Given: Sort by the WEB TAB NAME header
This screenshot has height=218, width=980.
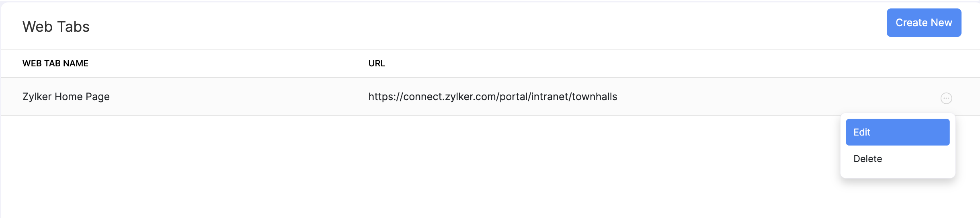Looking at the screenshot, I should pyautogui.click(x=55, y=64).
